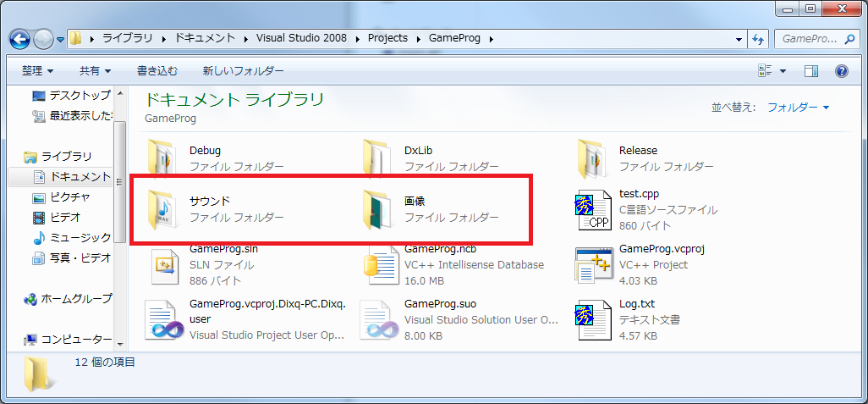
Task: Select ピクチャ in the navigation pane
Action: tap(62, 196)
